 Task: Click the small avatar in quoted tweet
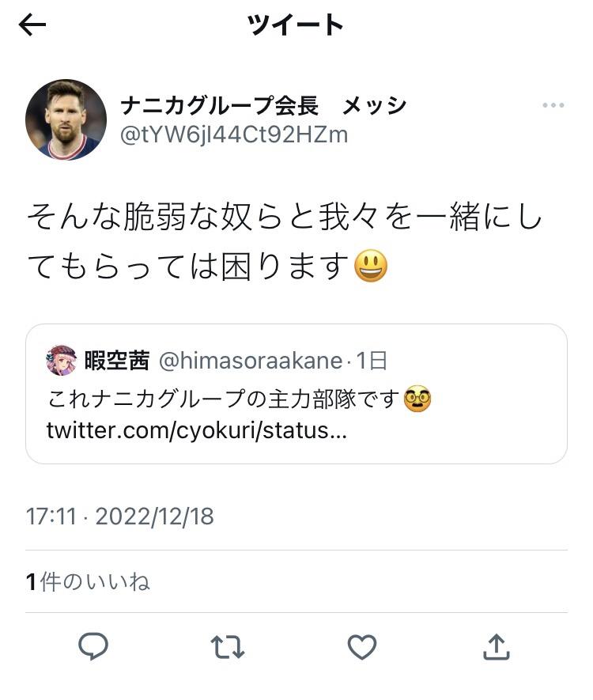click(x=61, y=361)
